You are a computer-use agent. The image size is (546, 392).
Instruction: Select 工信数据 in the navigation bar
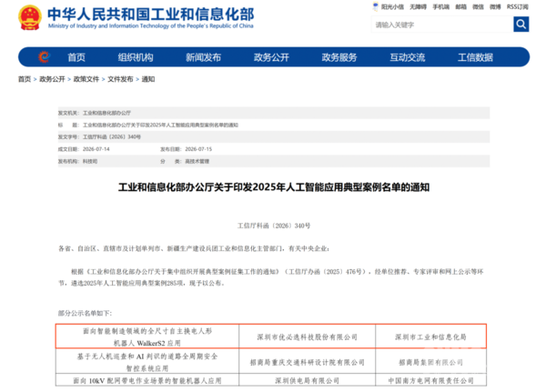pyautogui.click(x=475, y=57)
